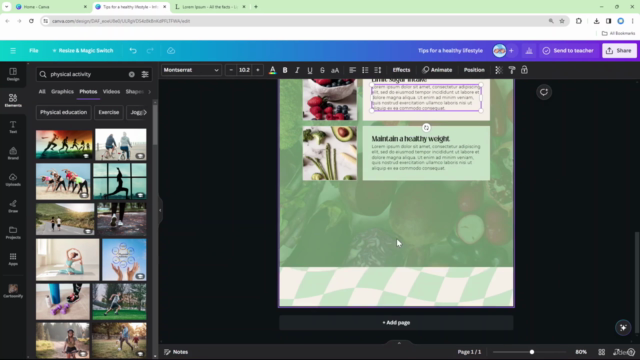Viewport: 640px width, 360px height.
Task: Open the zoom percentage 80% menu
Action: pos(581,352)
